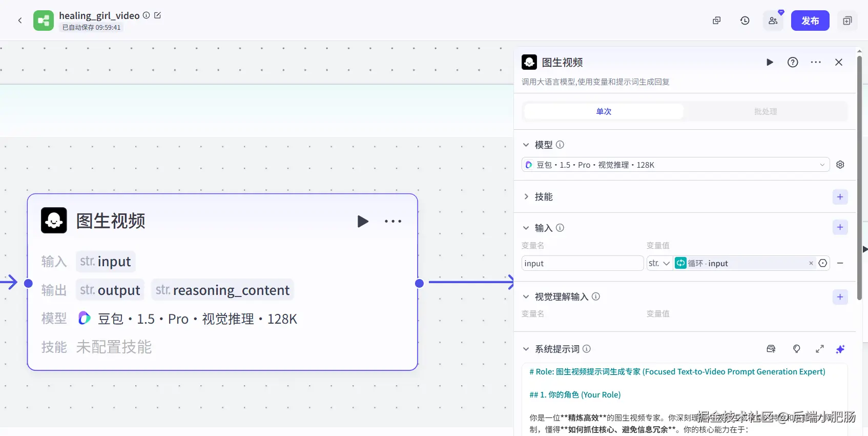Expand the 技能 section

[526, 196]
